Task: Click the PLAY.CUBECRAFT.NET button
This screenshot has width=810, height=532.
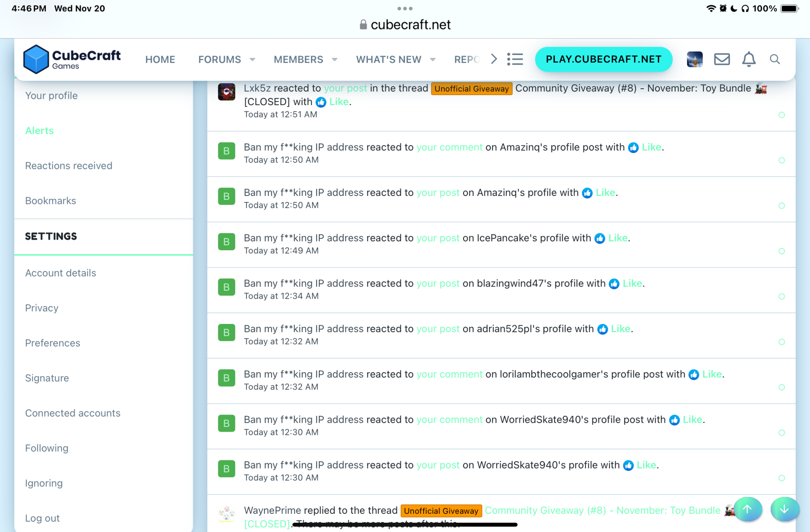Action: coord(603,59)
